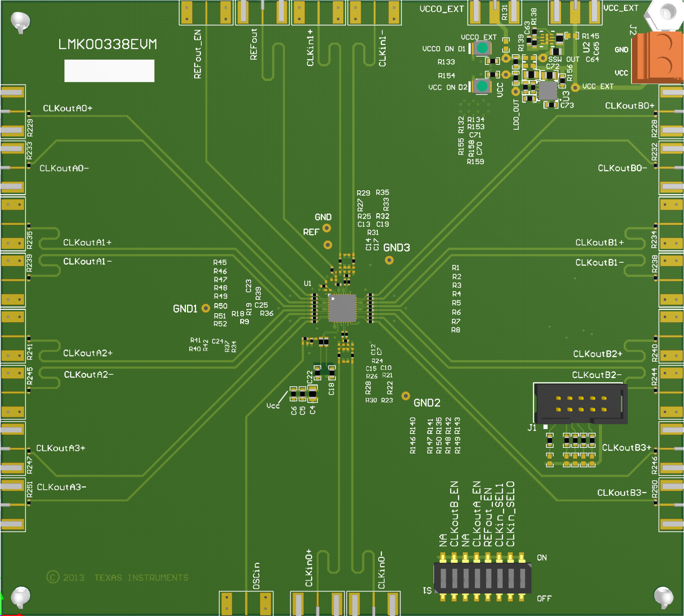Click the SSW OUT test point pad
This screenshot has width=684, height=616.
point(543,58)
